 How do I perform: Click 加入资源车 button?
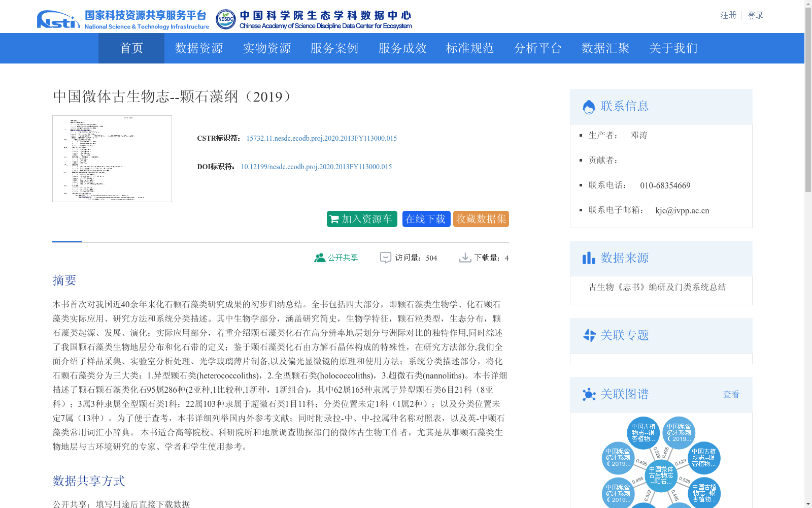[362, 219]
